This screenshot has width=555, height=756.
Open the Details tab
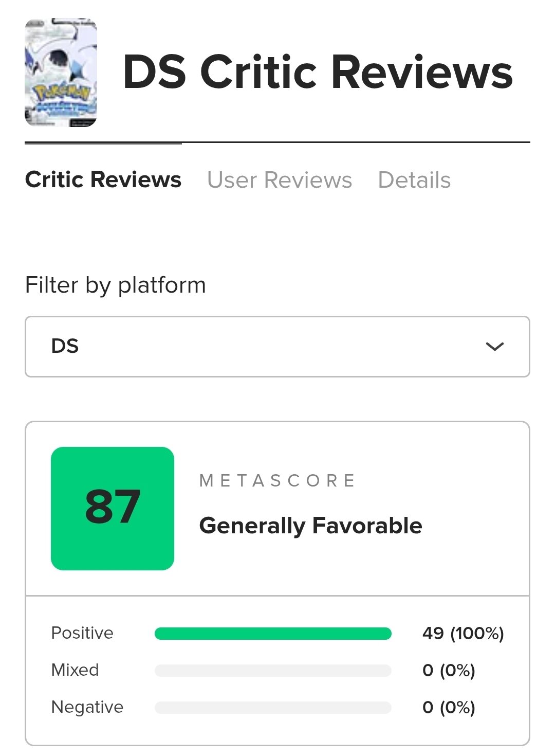click(x=414, y=180)
